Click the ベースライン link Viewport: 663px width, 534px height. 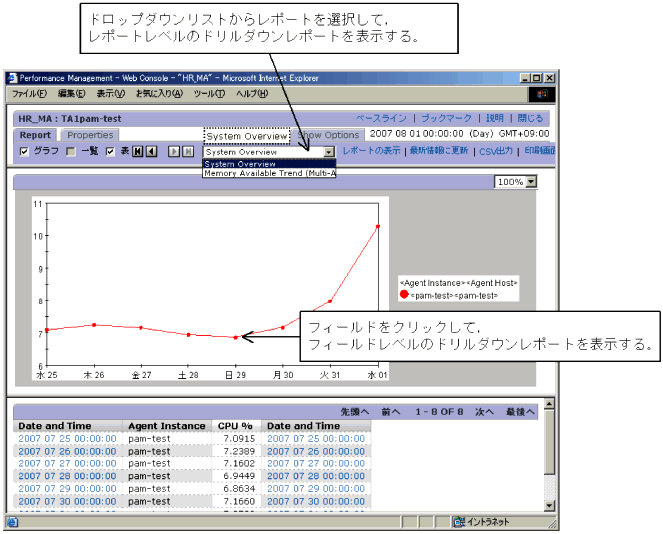pyautogui.click(x=381, y=118)
